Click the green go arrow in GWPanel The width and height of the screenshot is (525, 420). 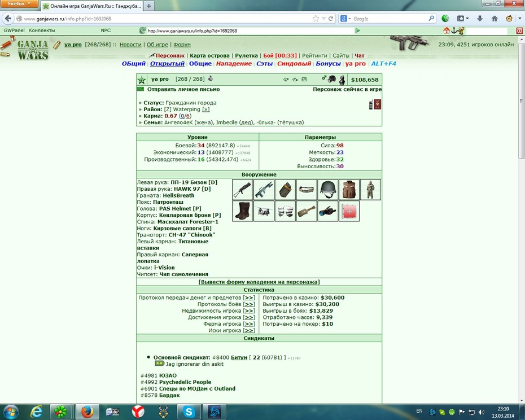[357, 30]
